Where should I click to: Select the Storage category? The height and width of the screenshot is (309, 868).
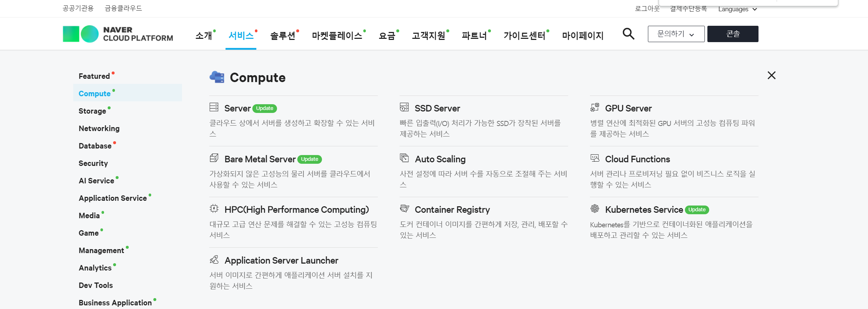coord(92,111)
